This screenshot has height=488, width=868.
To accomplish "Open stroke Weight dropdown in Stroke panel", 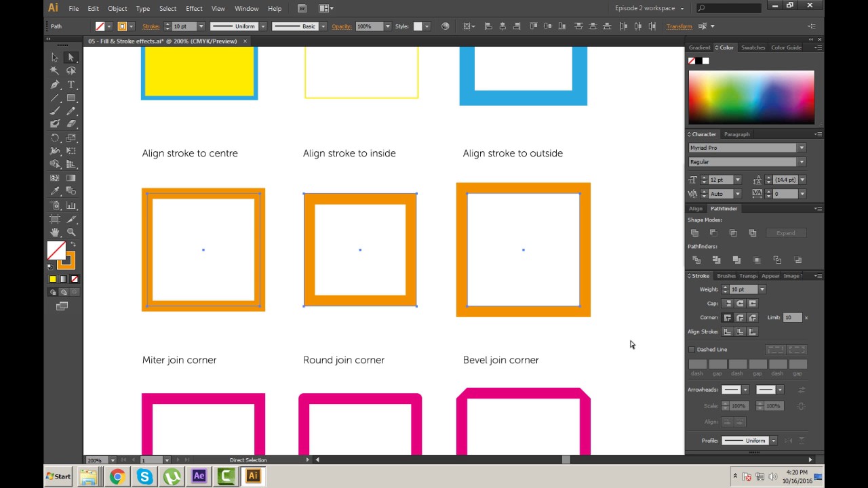I will coord(762,289).
